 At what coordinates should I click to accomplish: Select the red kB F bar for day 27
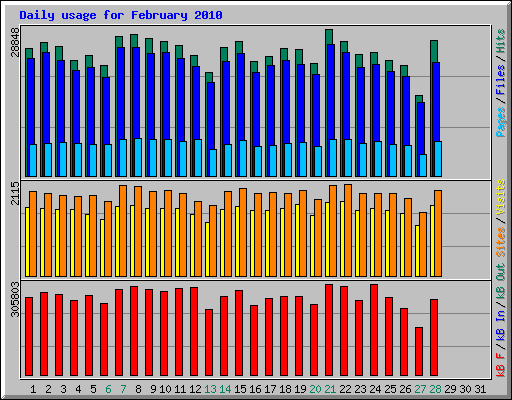point(419,352)
